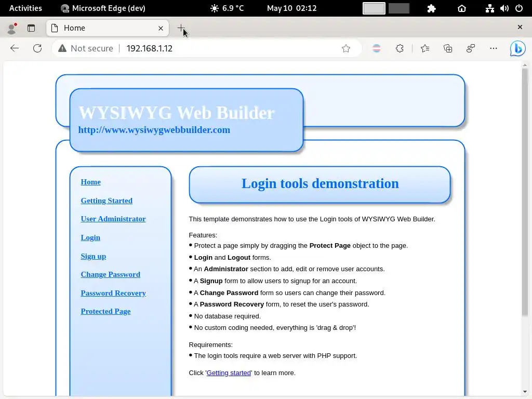Viewport: 532px width, 399px height.
Task: Click the scrollbar up arrow
Action: 525,65
